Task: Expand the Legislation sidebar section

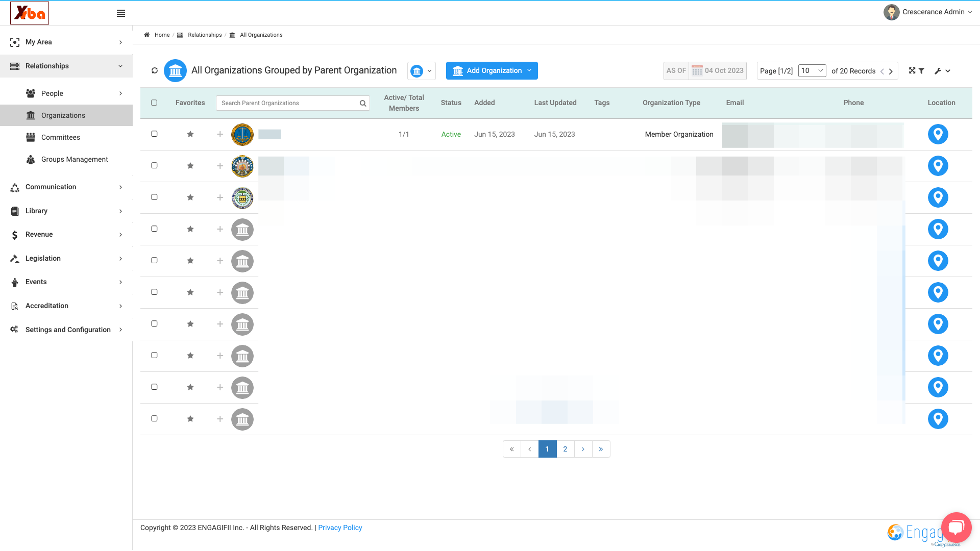Action: click(x=66, y=258)
